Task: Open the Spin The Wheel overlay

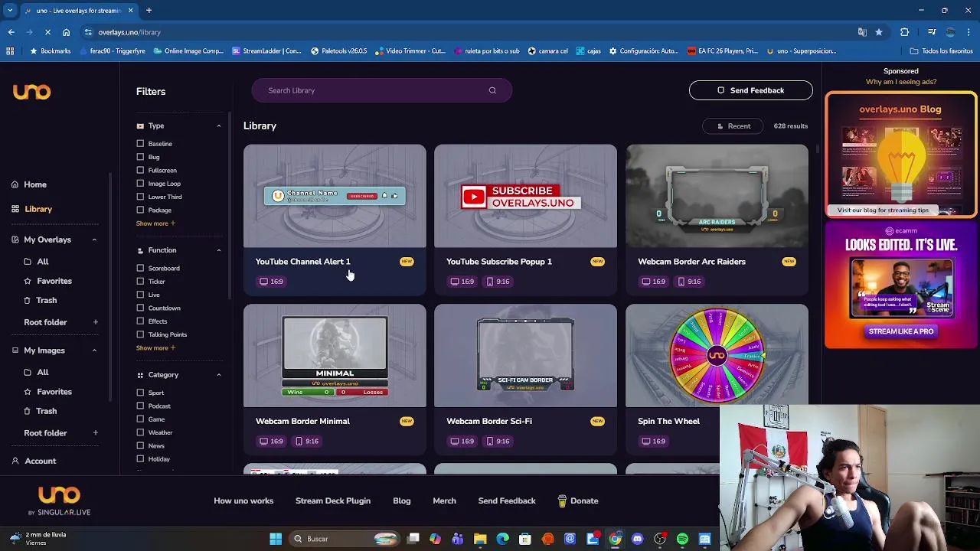Action: coord(717,356)
